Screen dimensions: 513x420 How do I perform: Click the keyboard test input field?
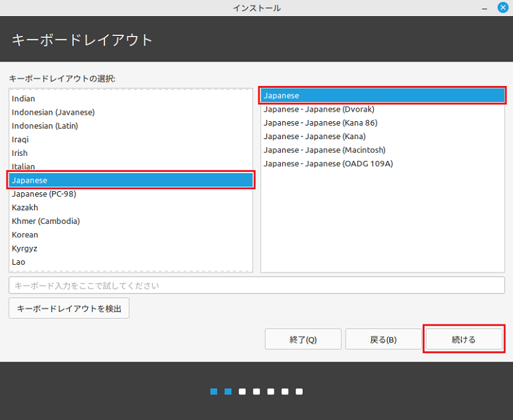pos(256,285)
